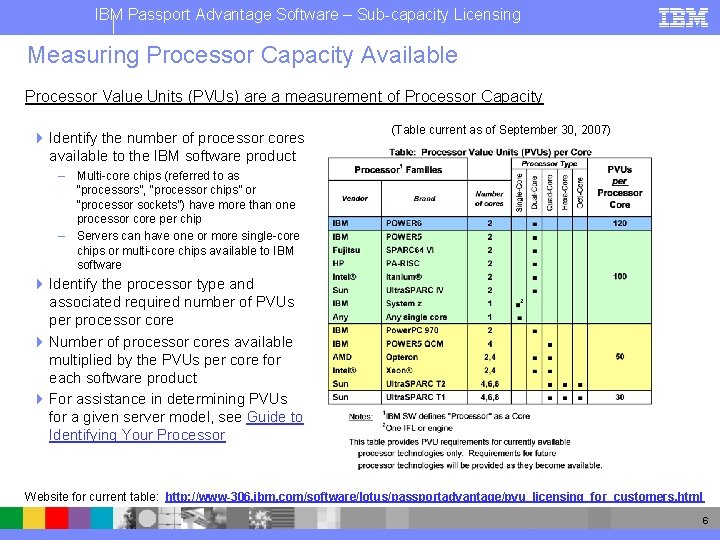Click the HP vendor cell
The height and width of the screenshot is (540, 720).
pyautogui.click(x=354, y=264)
